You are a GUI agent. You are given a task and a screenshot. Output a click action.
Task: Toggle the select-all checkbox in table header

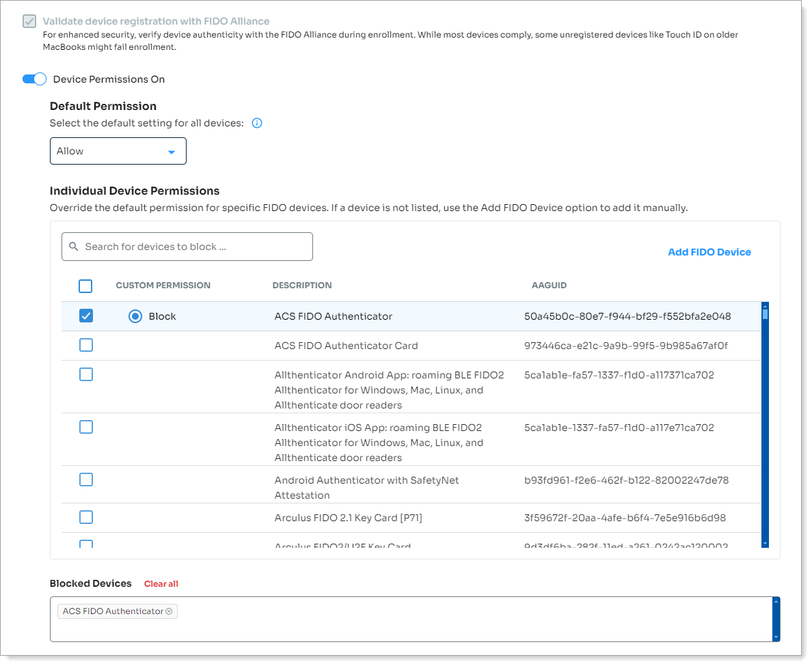[85, 286]
